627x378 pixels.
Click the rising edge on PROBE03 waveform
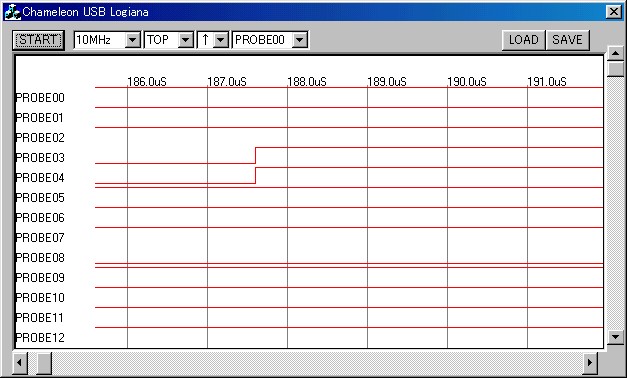tap(256, 155)
